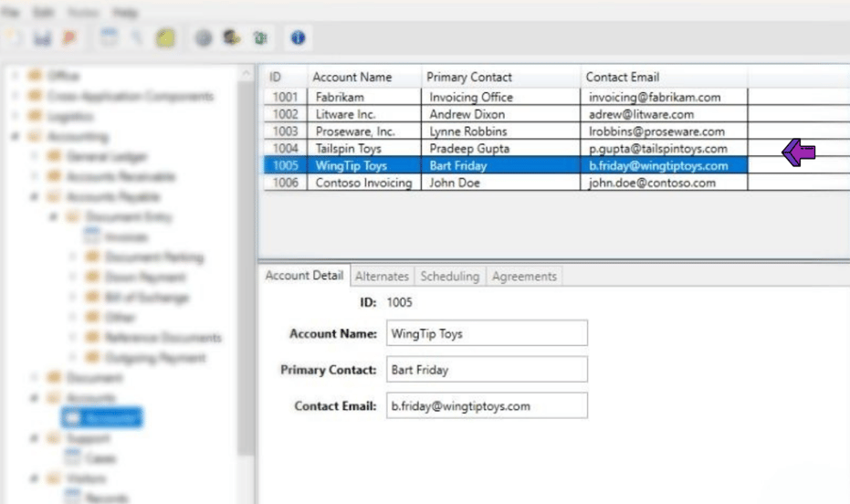850x504 pixels.
Task: Expand the Office tree node arrow
Action: (x=15, y=76)
